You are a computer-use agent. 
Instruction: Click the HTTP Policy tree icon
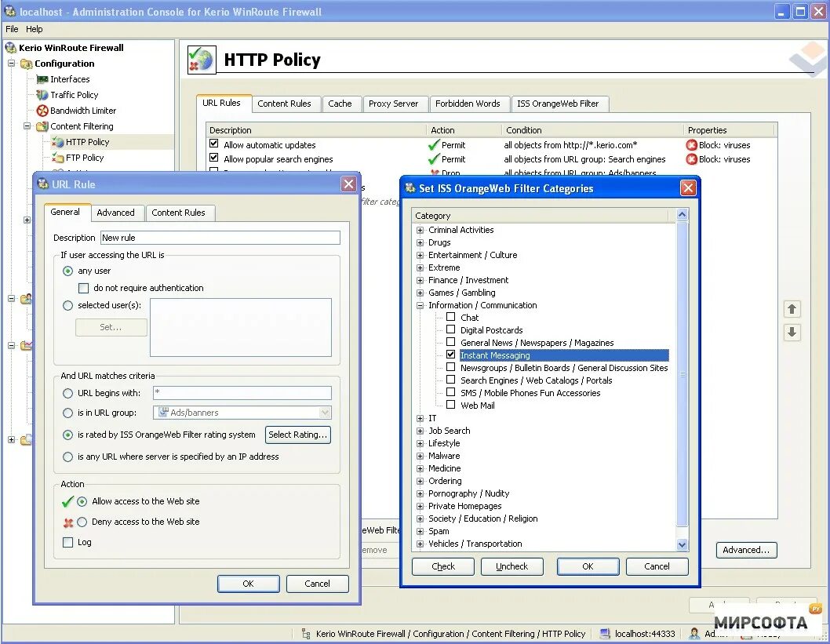coord(58,142)
